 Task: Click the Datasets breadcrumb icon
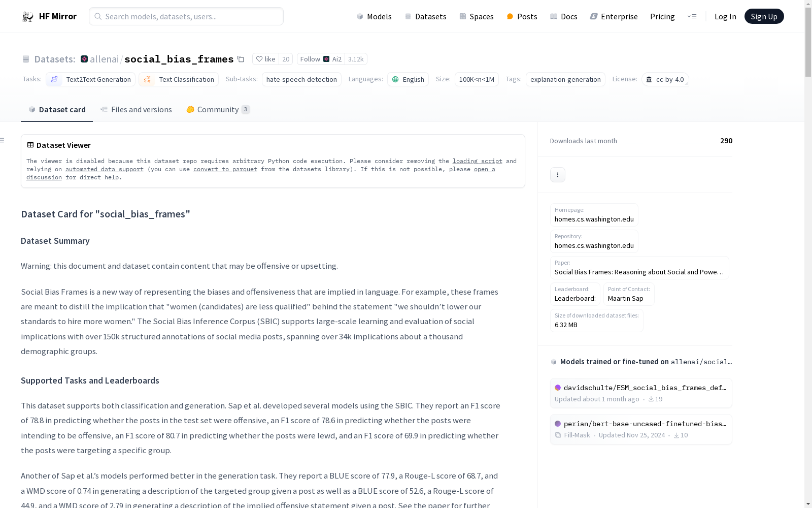click(x=26, y=59)
